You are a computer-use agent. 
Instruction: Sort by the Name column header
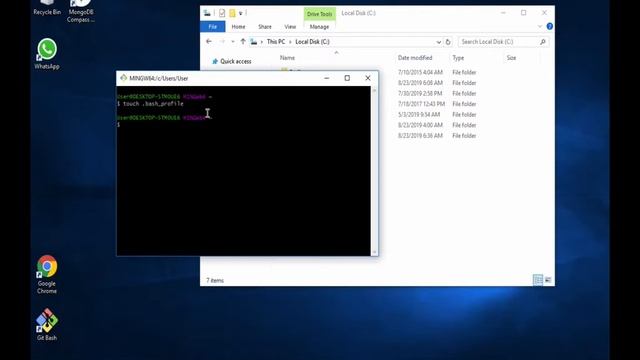287,58
